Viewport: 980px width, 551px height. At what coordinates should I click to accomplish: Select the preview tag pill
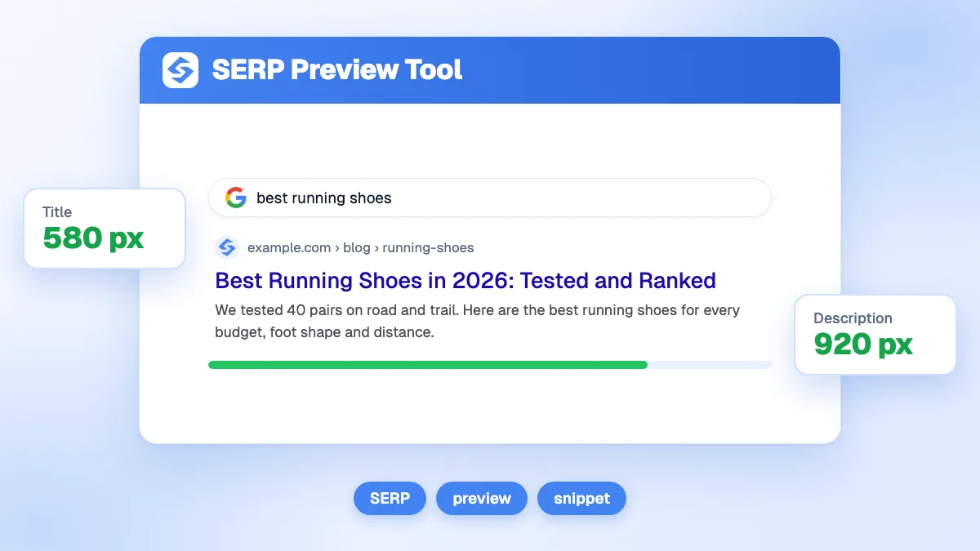(482, 498)
